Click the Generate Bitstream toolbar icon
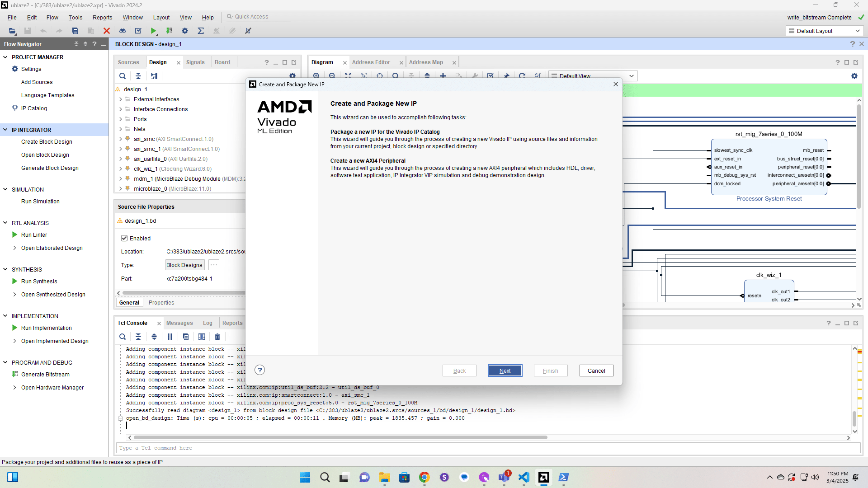 click(169, 31)
